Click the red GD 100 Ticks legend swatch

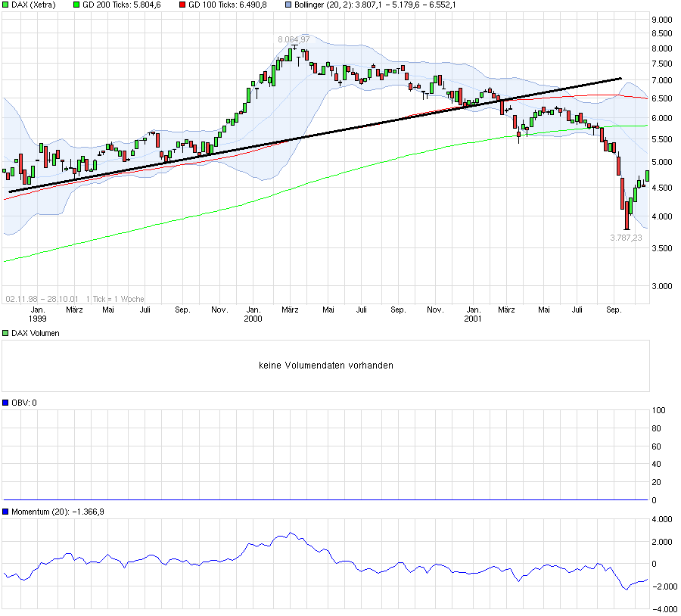click(182, 5)
